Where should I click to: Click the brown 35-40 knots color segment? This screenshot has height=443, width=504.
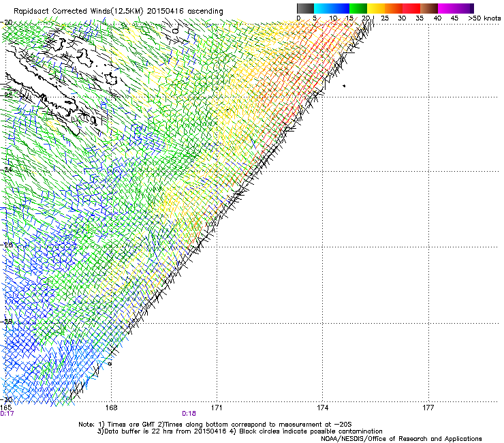coord(429,8)
